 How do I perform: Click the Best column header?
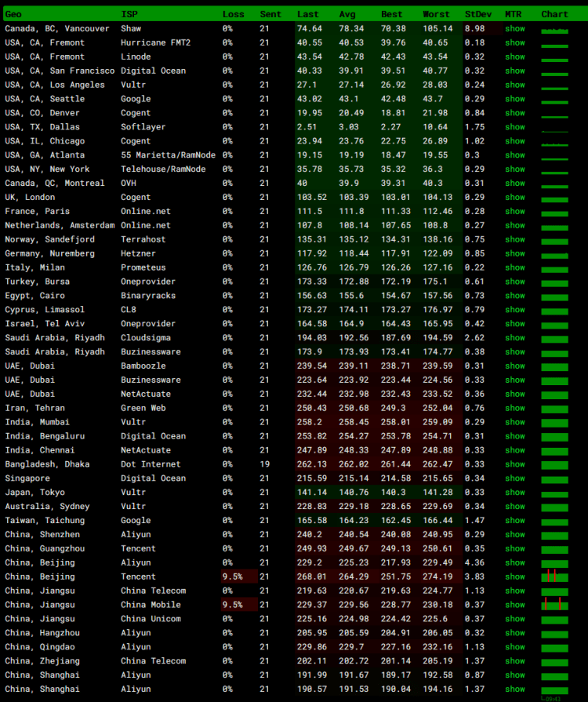coord(391,14)
